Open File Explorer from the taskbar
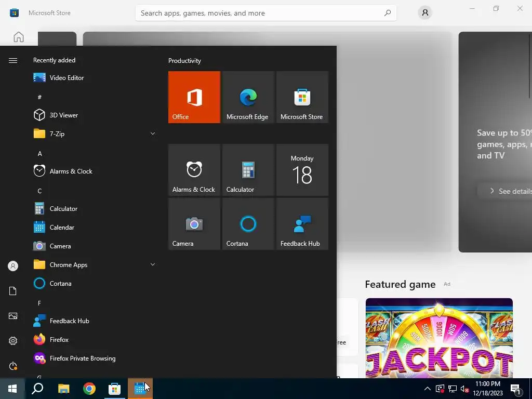 (63, 389)
